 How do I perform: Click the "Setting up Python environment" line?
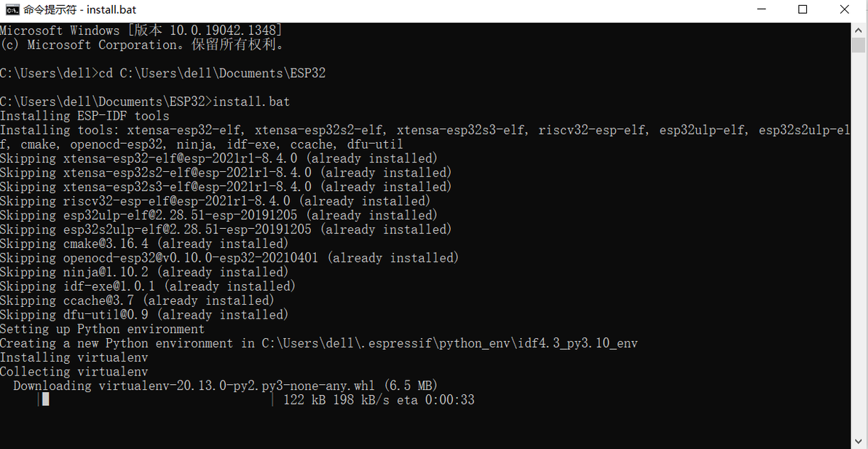point(103,329)
